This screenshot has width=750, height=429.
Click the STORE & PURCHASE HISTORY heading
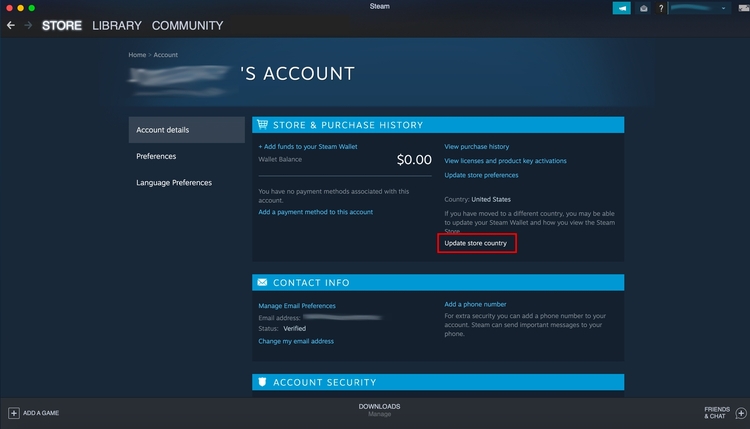click(348, 125)
